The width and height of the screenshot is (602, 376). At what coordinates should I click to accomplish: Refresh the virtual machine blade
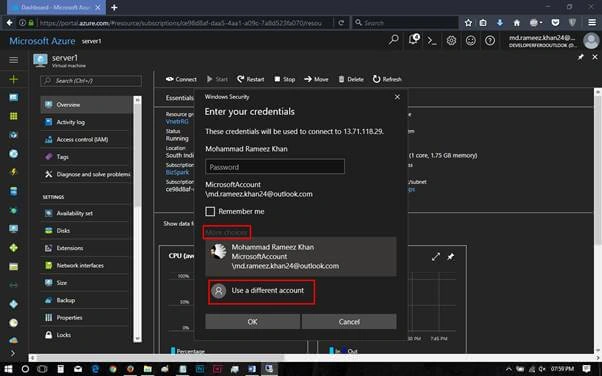click(387, 79)
